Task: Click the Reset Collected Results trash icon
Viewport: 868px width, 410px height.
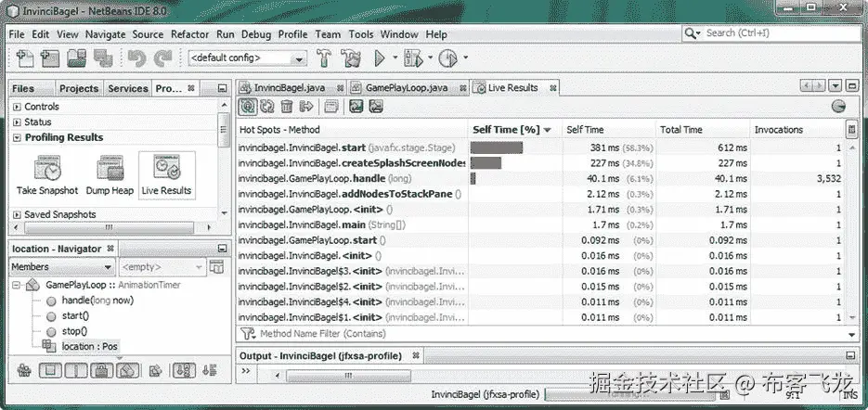Action: (287, 107)
